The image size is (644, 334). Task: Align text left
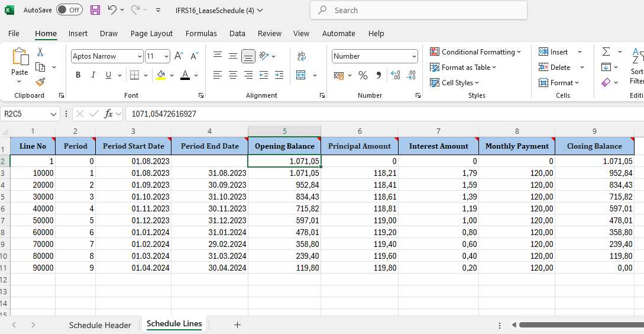click(x=218, y=75)
